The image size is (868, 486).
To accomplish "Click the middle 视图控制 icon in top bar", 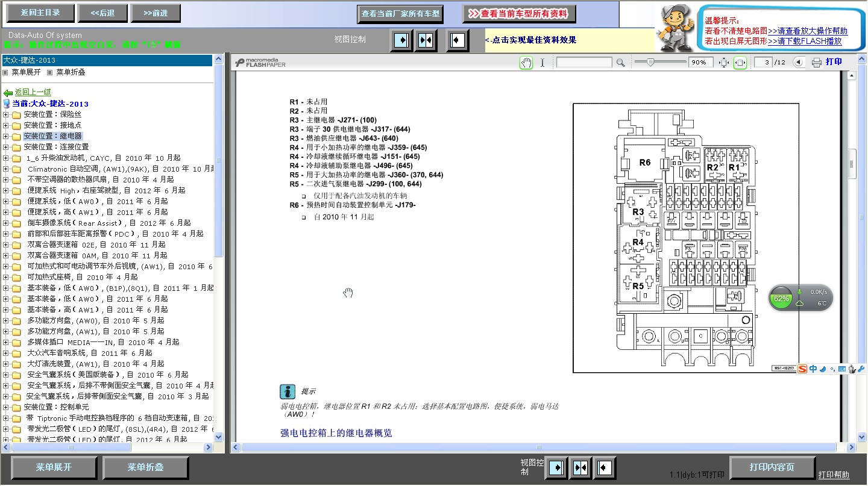I will click(426, 40).
